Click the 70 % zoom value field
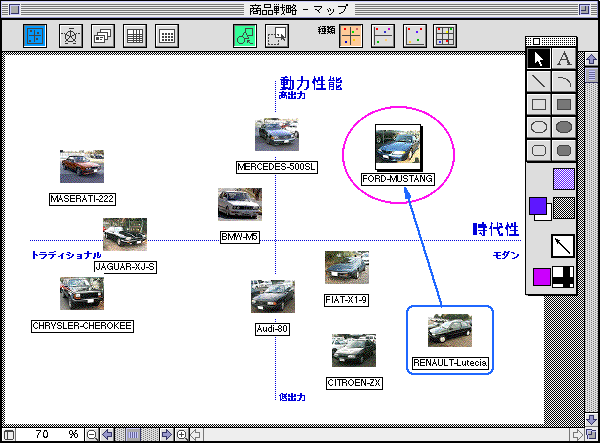This screenshot has width=600, height=443. coord(50,435)
